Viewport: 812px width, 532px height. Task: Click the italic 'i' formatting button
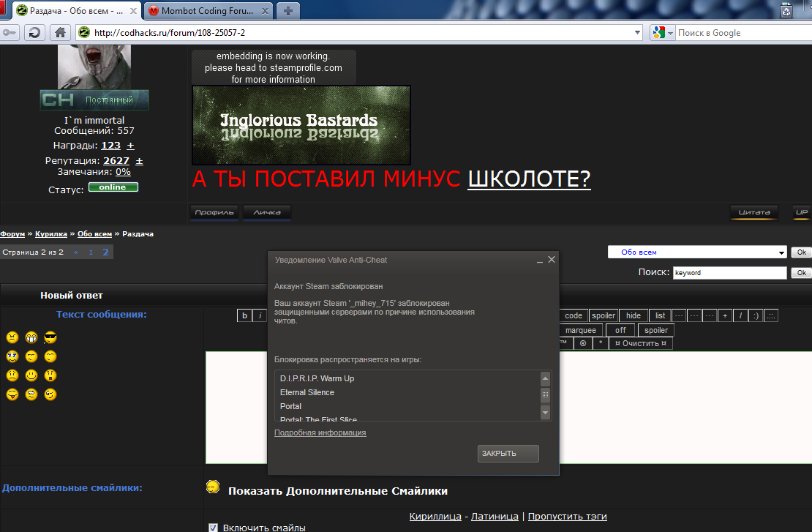point(260,315)
